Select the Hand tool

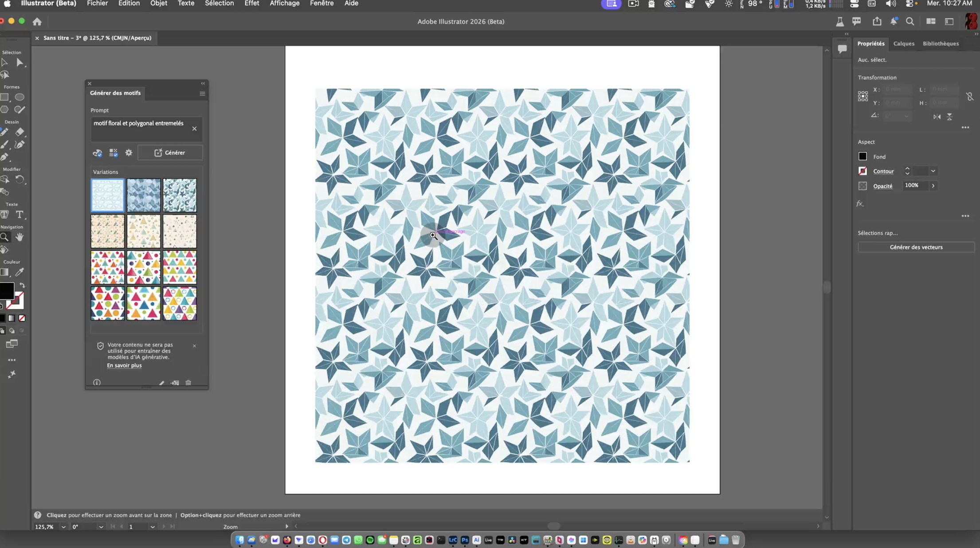[x=20, y=237]
